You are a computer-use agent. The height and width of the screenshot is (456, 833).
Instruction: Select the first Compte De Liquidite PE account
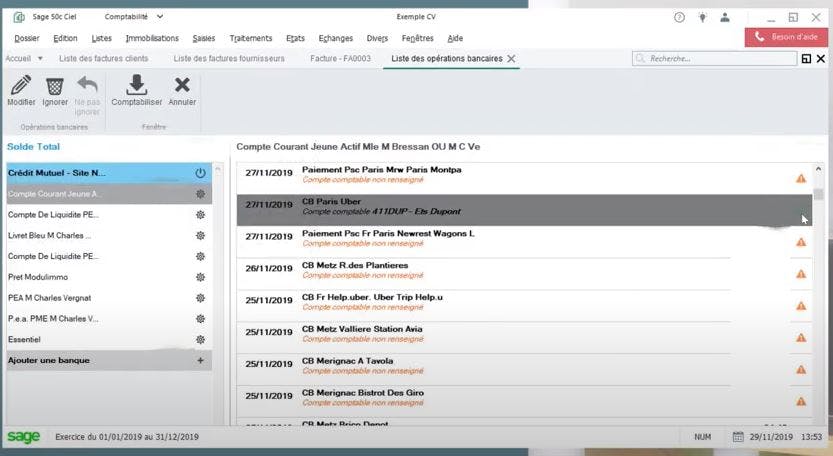tap(109, 215)
